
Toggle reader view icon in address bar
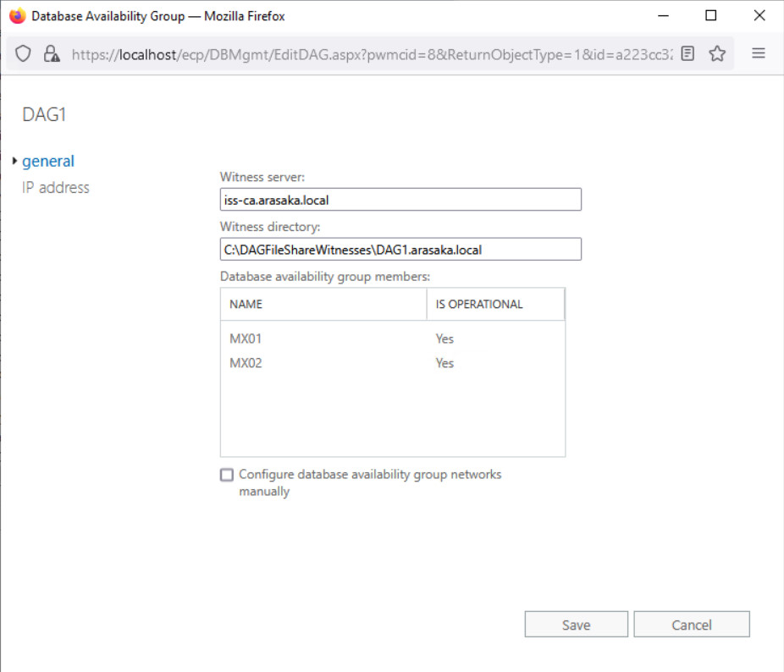(x=687, y=53)
